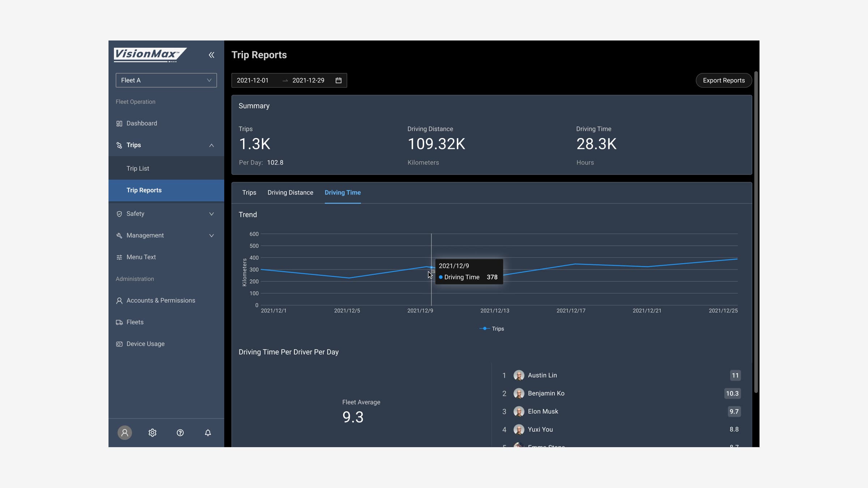Click the vertical scrollbar on right
Viewport: 868px width, 488px height.
[756, 231]
